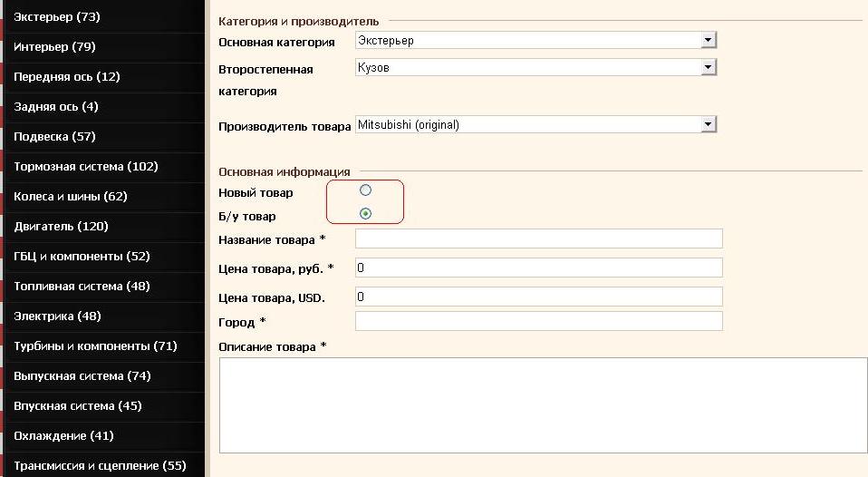Select the Новый товар radio button
This screenshot has width=868, height=477.
366,190
